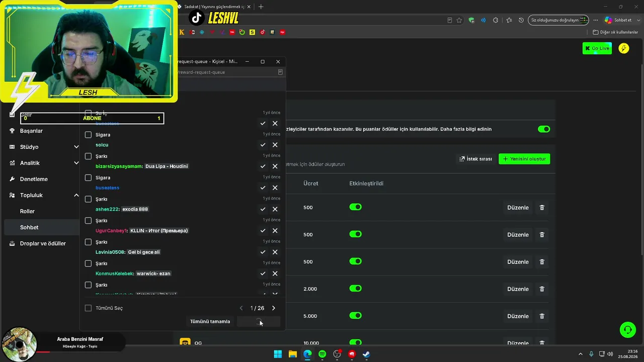The height and width of the screenshot is (362, 644).
Task: Approve UgurCanbey1's KLLIN song request
Action: pos(263,231)
